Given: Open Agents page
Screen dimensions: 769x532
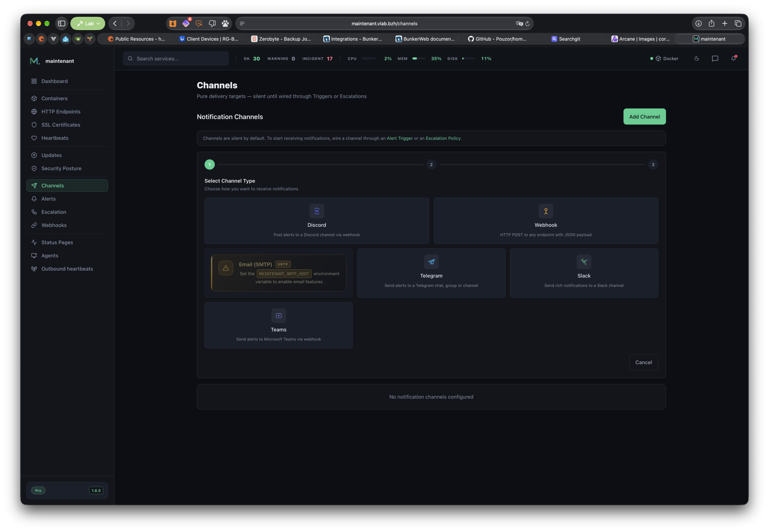Looking at the screenshot, I should pyautogui.click(x=67, y=255).
